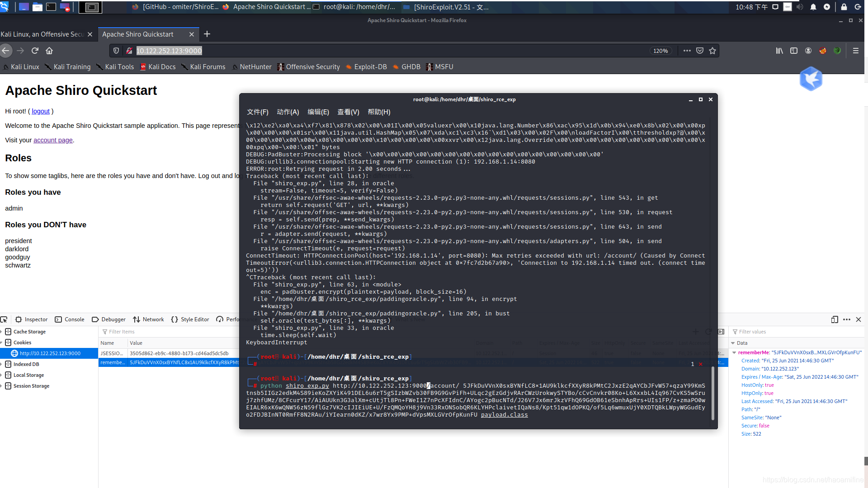Click the 120% zoom level indicator
This screenshot has width=868, height=488.
pyautogui.click(x=660, y=51)
